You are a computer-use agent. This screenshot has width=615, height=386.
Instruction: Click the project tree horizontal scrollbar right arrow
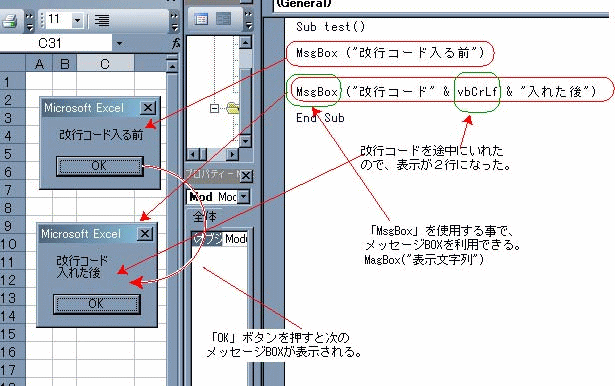click(232, 154)
